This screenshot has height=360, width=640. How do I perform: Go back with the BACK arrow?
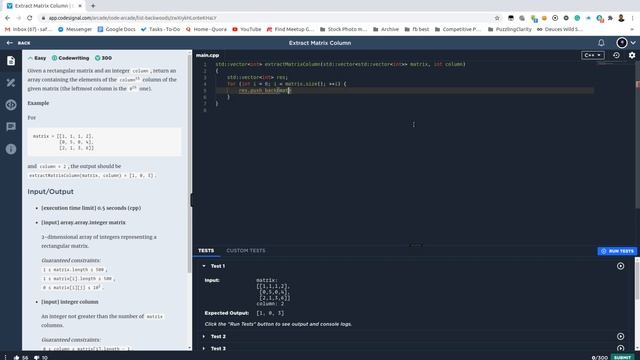(18, 43)
